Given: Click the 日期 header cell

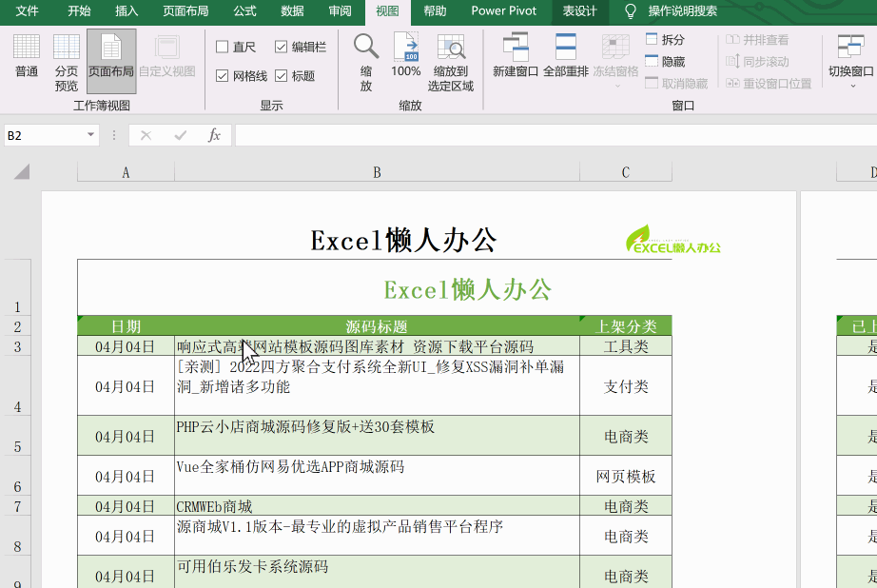Looking at the screenshot, I should pyautogui.click(x=126, y=326).
